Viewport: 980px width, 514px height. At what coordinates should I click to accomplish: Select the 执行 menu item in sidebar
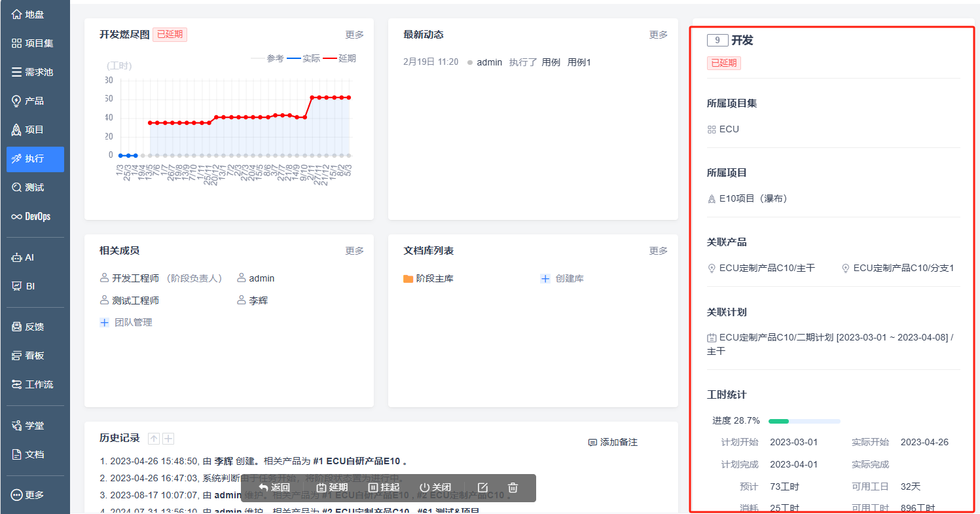[x=35, y=159]
